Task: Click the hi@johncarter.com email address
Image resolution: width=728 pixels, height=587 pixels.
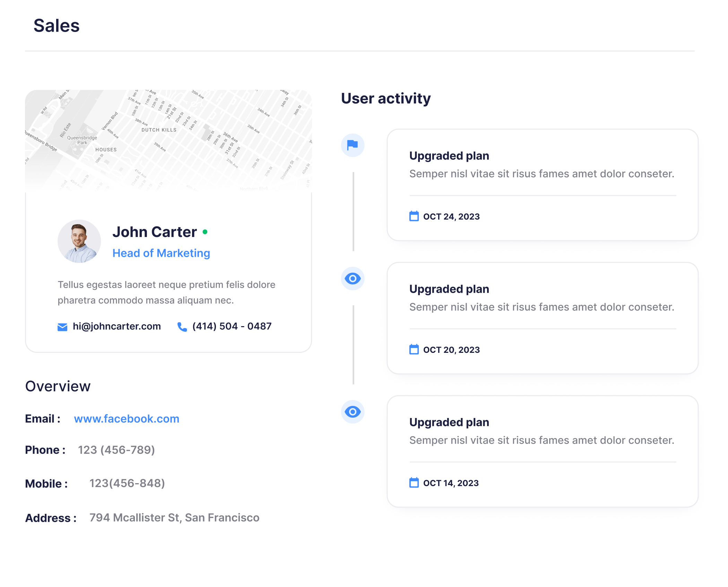Action: point(117,326)
